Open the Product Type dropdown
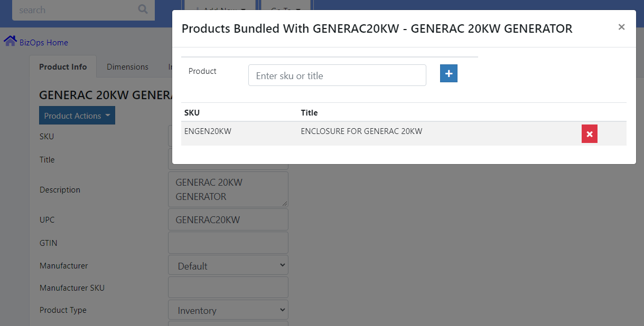The image size is (644, 326). point(228,310)
